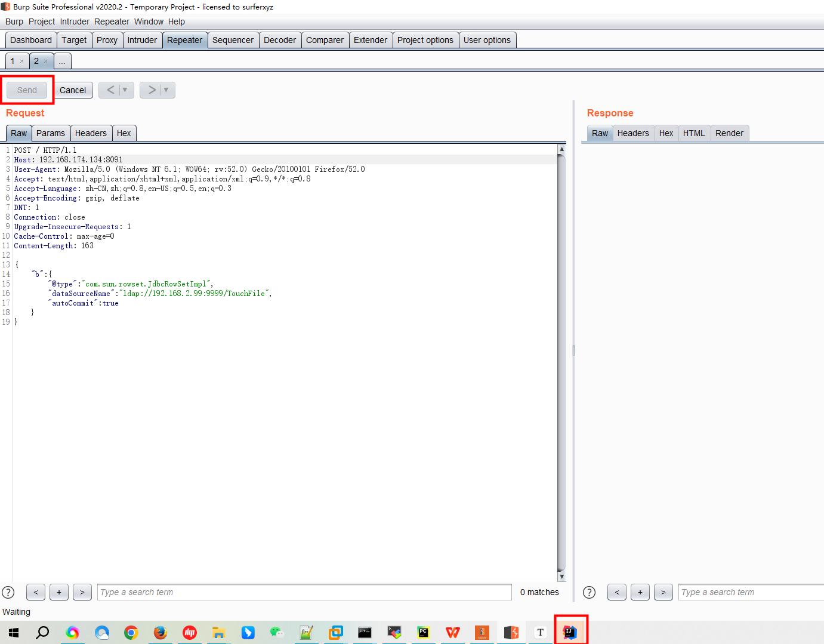Open File Explorer from the taskbar
The height and width of the screenshot is (644, 824).
(x=218, y=633)
